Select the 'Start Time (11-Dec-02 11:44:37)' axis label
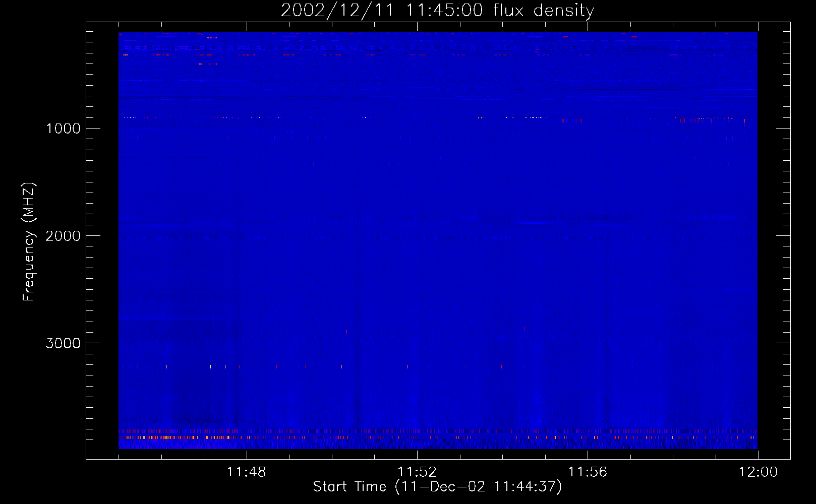Screen dimensions: 816x504 tap(437, 487)
